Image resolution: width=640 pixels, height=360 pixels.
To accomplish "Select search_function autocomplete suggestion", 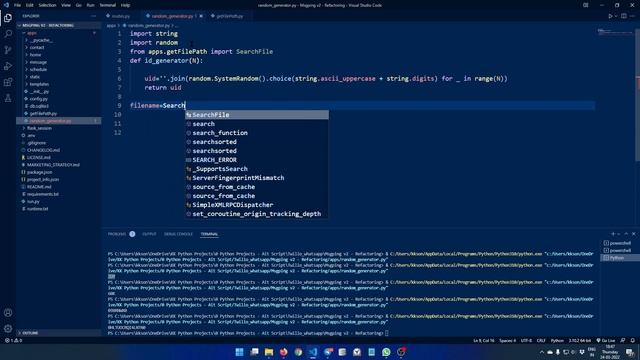I will pos(257,133).
